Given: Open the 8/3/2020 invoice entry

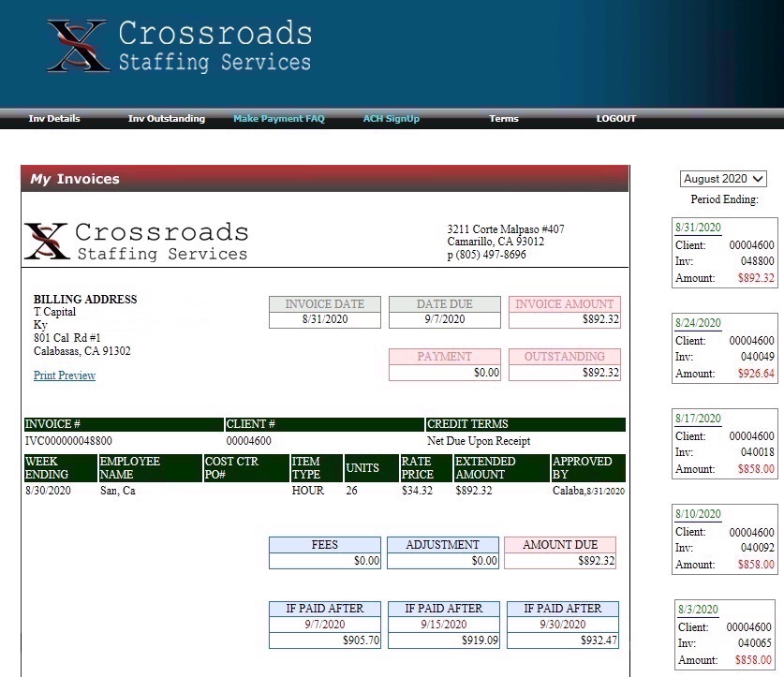Looking at the screenshot, I should click(696, 610).
